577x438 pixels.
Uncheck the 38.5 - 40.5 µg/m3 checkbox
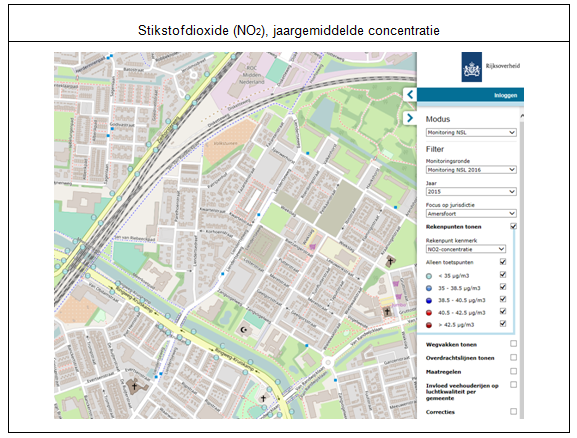503,299
